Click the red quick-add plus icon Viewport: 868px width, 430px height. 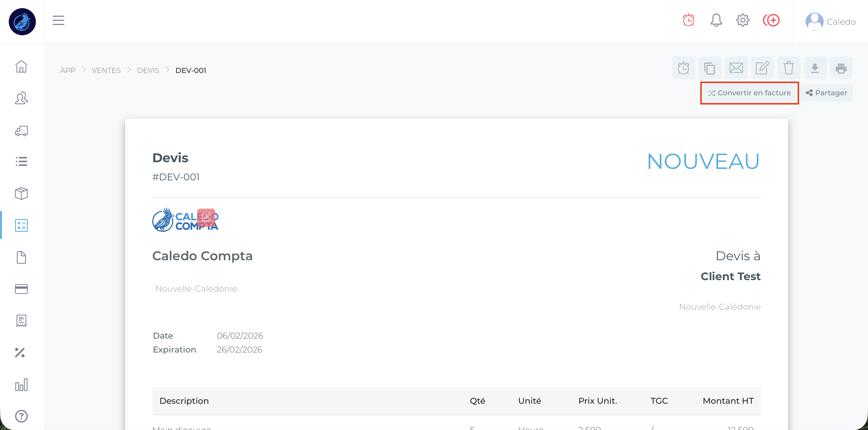[771, 21]
